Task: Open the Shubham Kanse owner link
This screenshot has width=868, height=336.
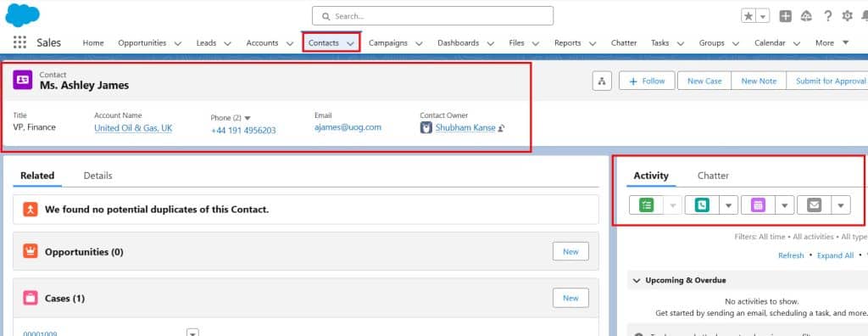Action: pos(465,128)
